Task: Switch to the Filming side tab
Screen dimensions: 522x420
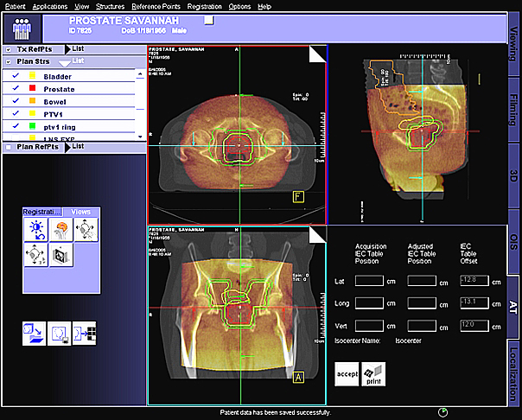Action: (513, 110)
